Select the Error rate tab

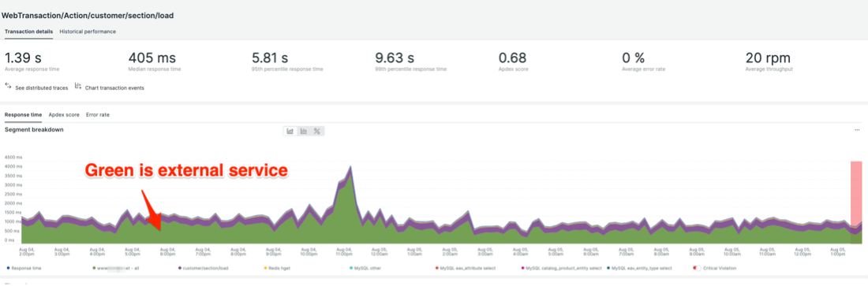tap(97, 114)
